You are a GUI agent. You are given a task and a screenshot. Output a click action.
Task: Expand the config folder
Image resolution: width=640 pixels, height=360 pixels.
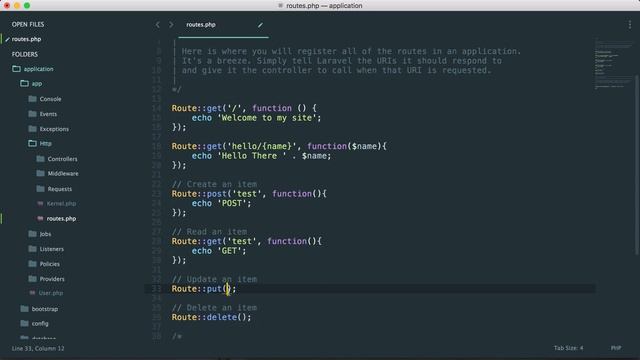(x=40, y=324)
